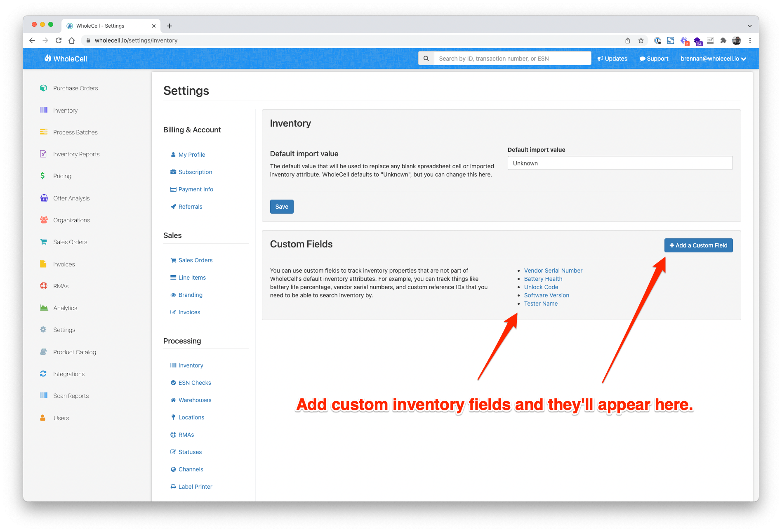Screen dimensions: 782x532
Task: Open ESN Checks settings
Action: coord(191,383)
